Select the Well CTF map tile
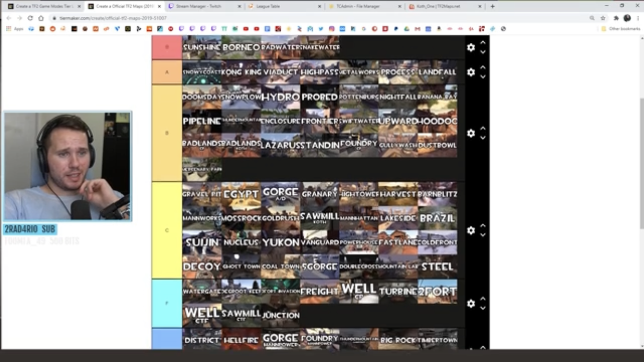This screenshot has height=362, width=644. pos(202,316)
